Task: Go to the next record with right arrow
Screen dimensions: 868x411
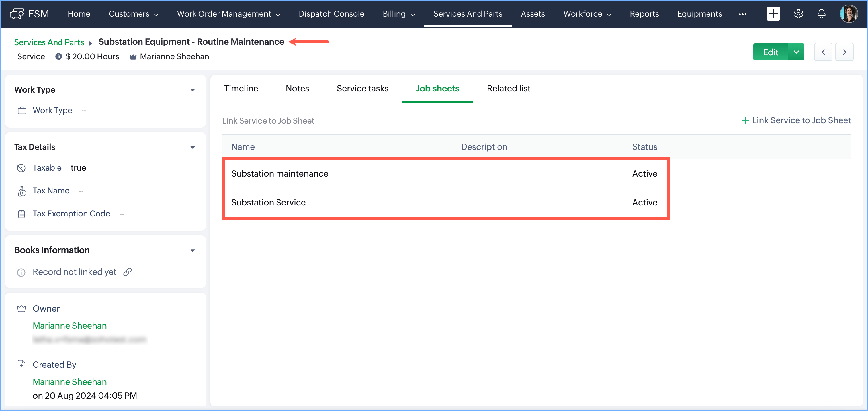Action: click(844, 52)
